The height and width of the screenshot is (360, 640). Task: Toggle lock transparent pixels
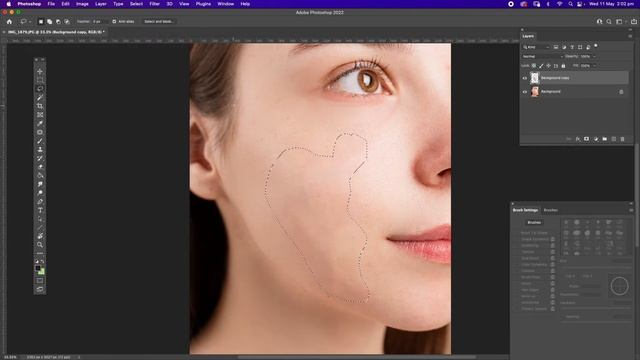point(534,66)
